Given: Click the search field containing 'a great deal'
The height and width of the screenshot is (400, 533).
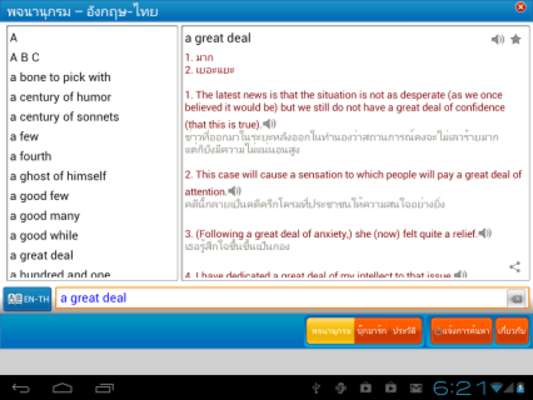Looking at the screenshot, I should coord(281,298).
